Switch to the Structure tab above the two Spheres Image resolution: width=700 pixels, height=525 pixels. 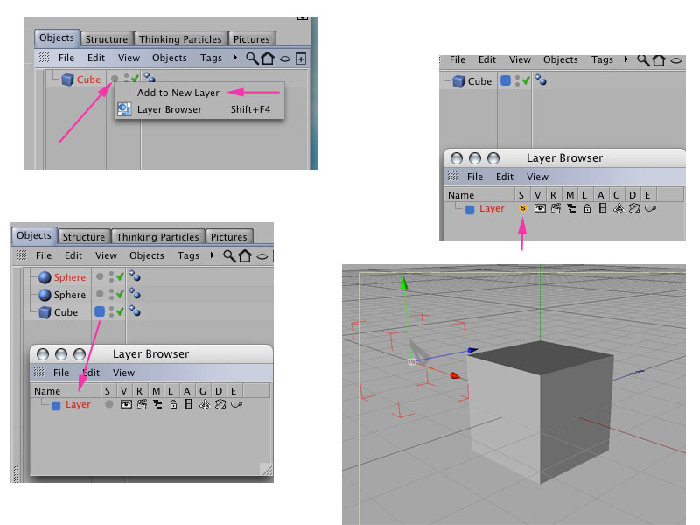pyautogui.click(x=84, y=237)
